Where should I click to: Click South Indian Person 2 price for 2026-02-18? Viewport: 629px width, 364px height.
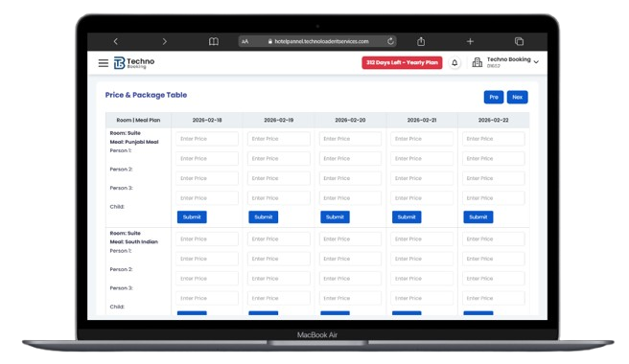click(207, 259)
